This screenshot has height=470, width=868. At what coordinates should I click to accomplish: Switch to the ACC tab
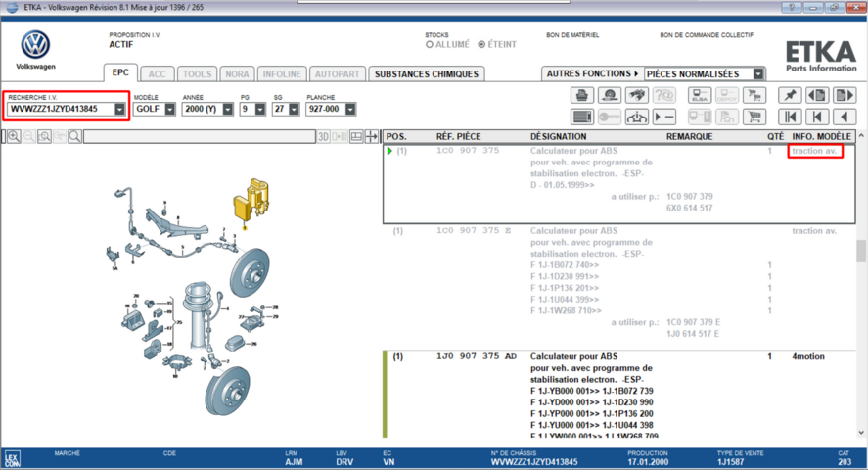tap(157, 74)
